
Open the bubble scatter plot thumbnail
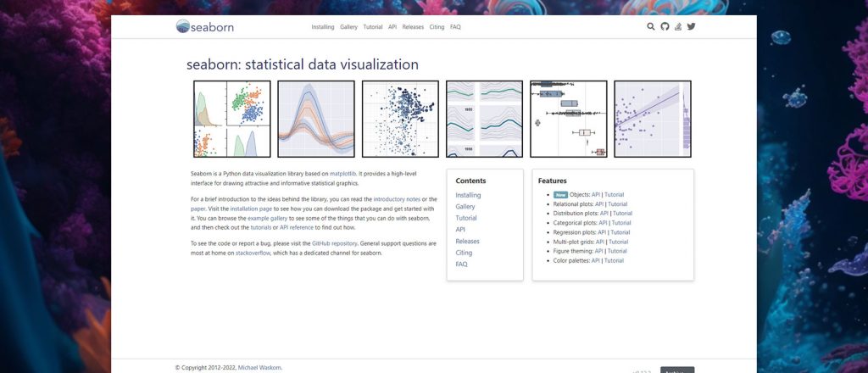pyautogui.click(x=400, y=119)
